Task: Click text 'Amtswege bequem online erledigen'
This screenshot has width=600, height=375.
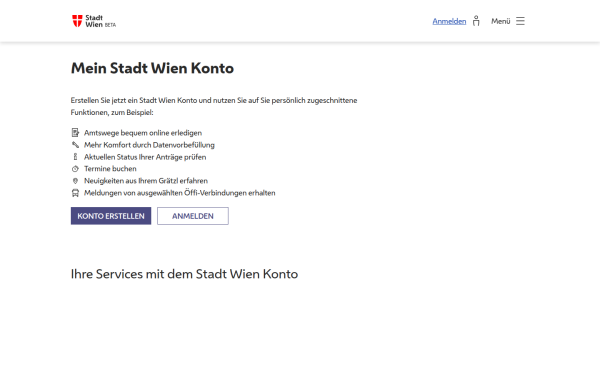Action: coord(143,133)
